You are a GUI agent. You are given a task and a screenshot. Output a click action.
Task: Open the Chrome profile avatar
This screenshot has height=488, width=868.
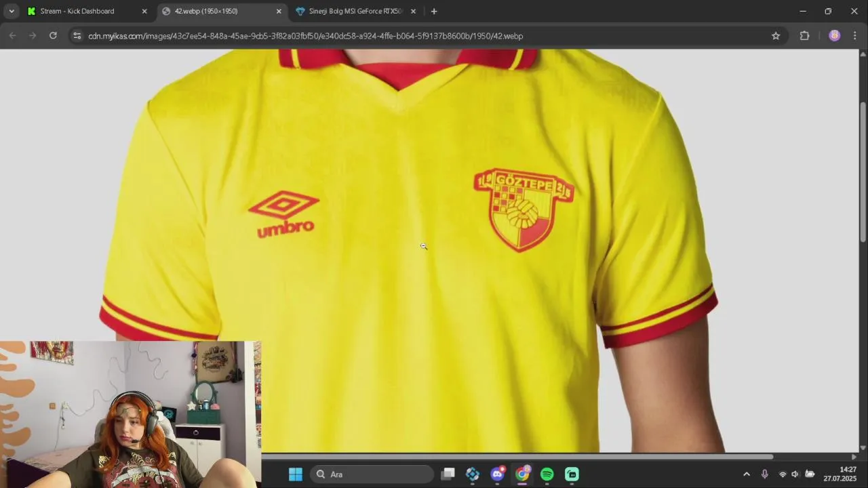pyautogui.click(x=835, y=36)
